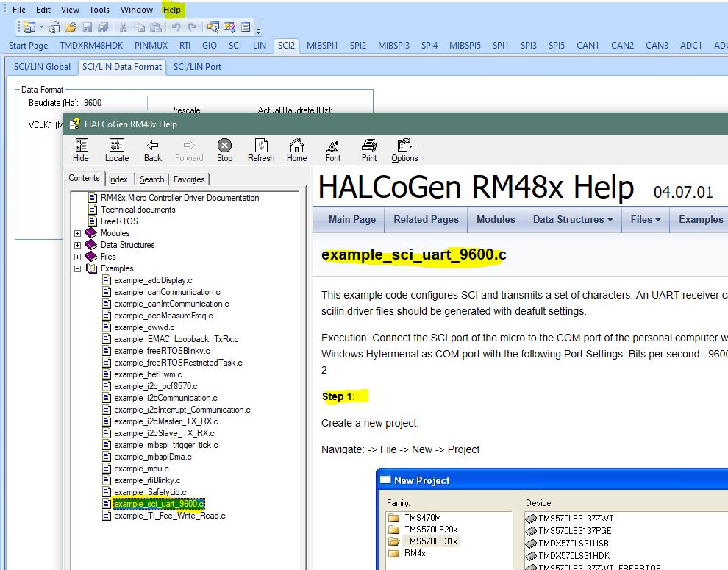728x570 pixels.
Task: Open the Data Structures dropdown in help navbar
Action: coord(572,219)
